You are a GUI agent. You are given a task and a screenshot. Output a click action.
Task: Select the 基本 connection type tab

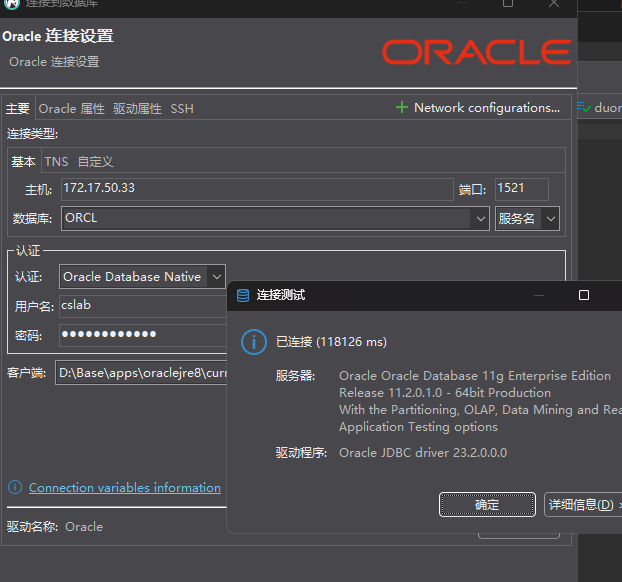(x=23, y=161)
